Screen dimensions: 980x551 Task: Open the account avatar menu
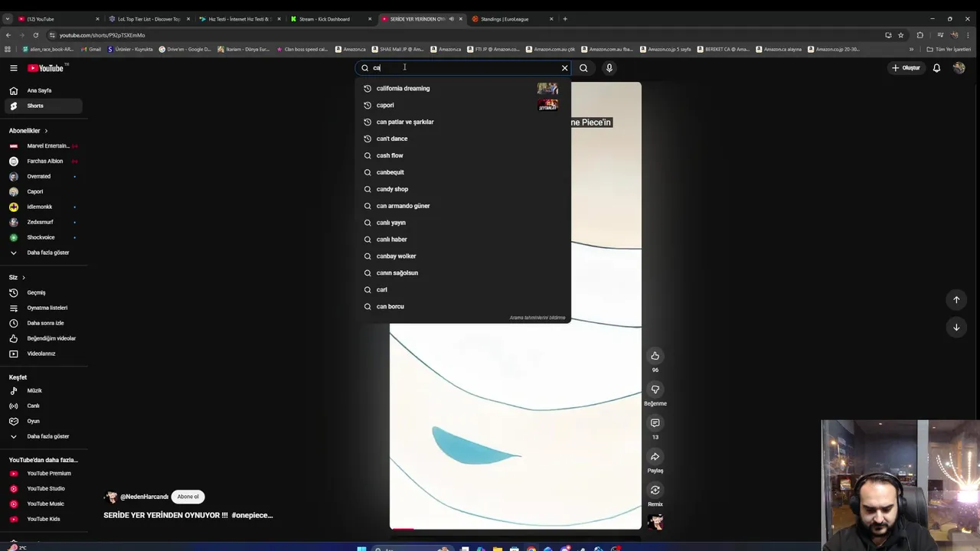pyautogui.click(x=959, y=68)
